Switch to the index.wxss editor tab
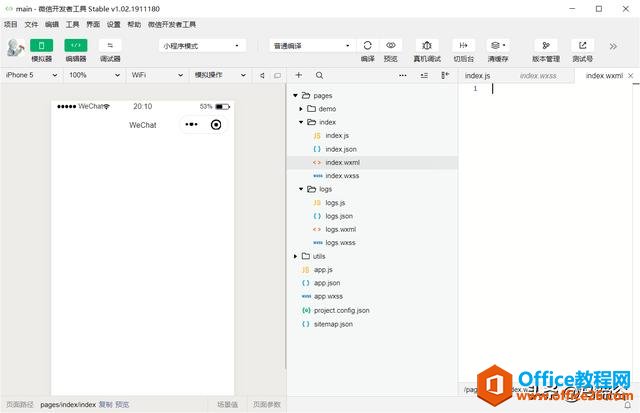Screen dimensions: 640x413 538,75
